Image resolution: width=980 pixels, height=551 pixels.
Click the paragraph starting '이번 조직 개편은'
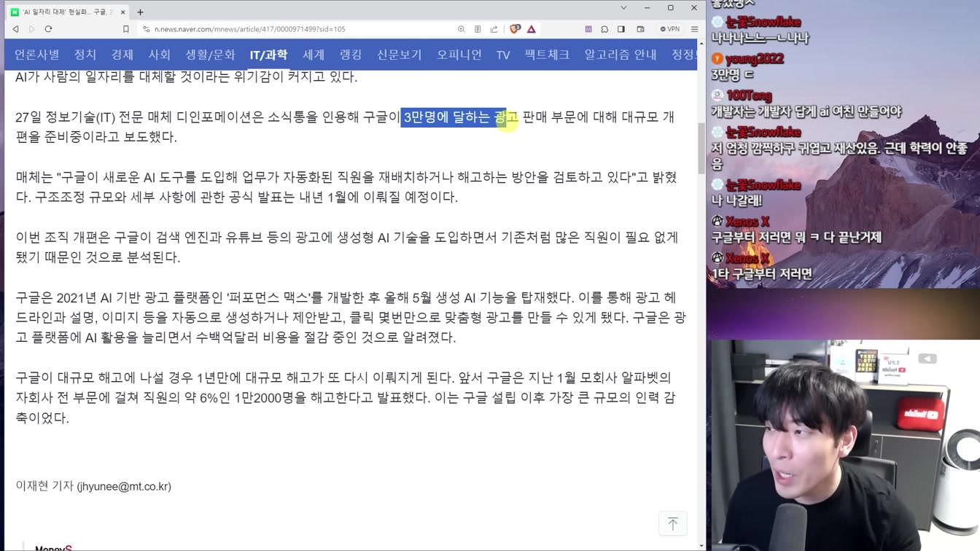pyautogui.click(x=347, y=247)
